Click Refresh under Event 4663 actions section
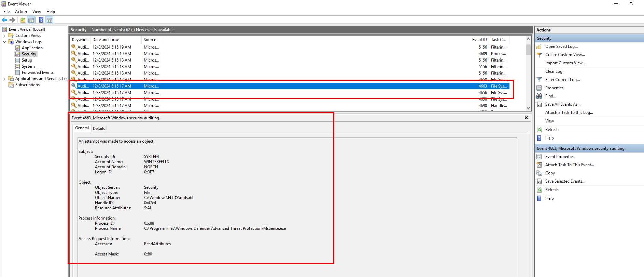644x277 pixels. 552,190
